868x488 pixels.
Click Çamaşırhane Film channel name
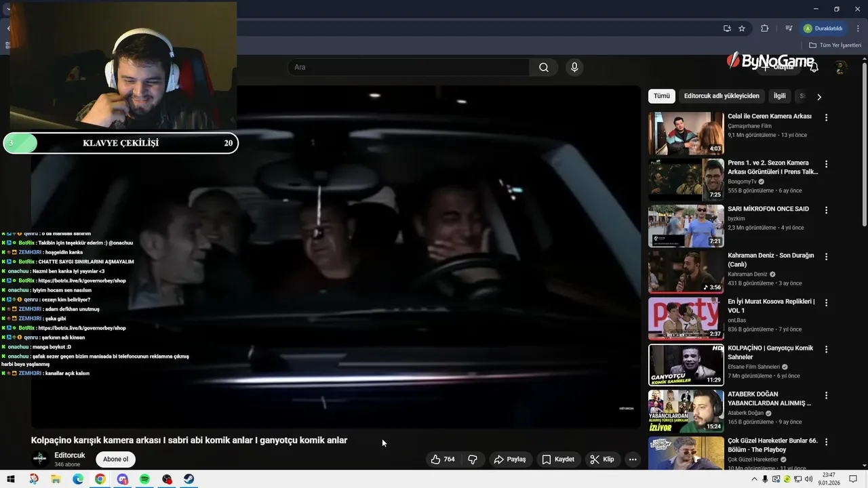click(x=750, y=126)
